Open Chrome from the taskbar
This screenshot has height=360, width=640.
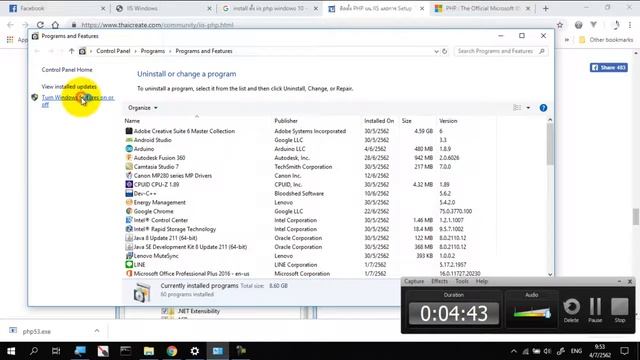pos(172,351)
